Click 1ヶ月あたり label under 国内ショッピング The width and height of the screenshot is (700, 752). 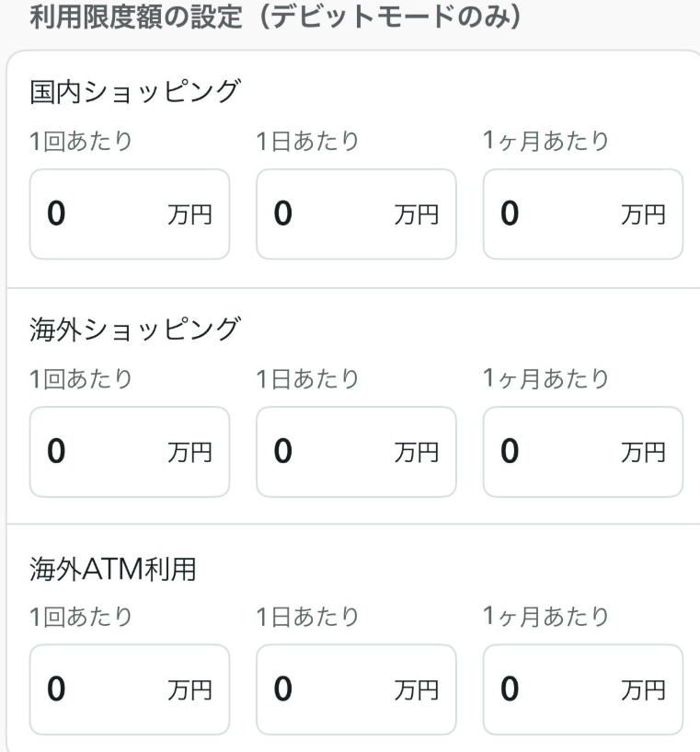[x=545, y=141]
